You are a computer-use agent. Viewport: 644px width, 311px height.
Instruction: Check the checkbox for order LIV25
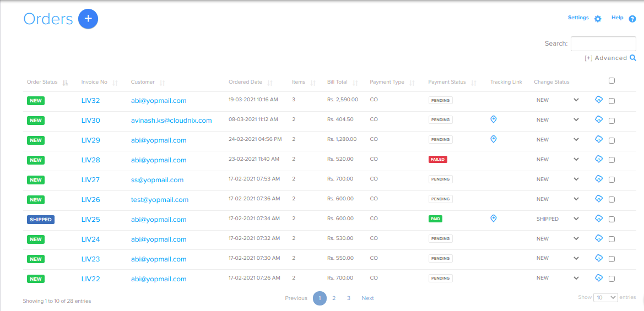point(611,220)
